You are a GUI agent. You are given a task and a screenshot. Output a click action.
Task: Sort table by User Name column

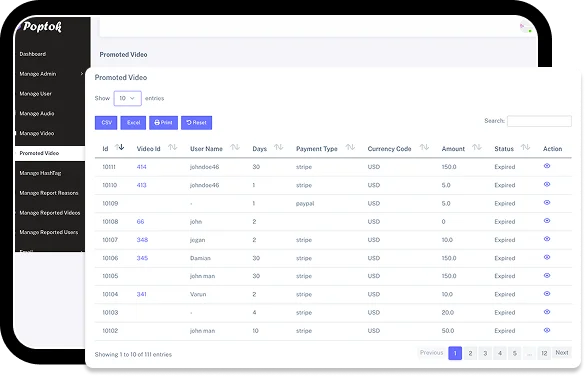point(235,148)
